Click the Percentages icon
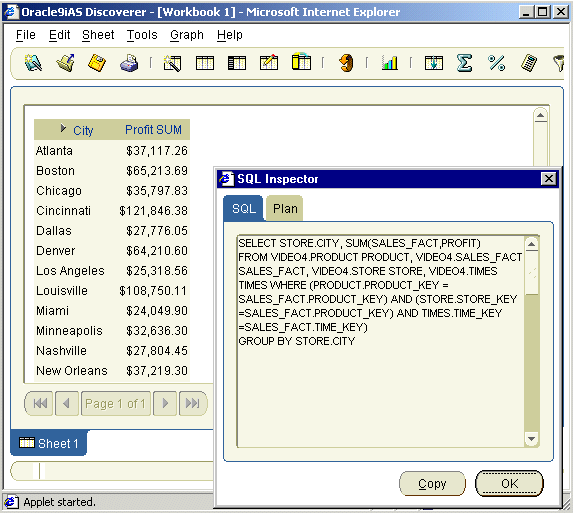This screenshot has height=513, width=573. tap(497, 63)
